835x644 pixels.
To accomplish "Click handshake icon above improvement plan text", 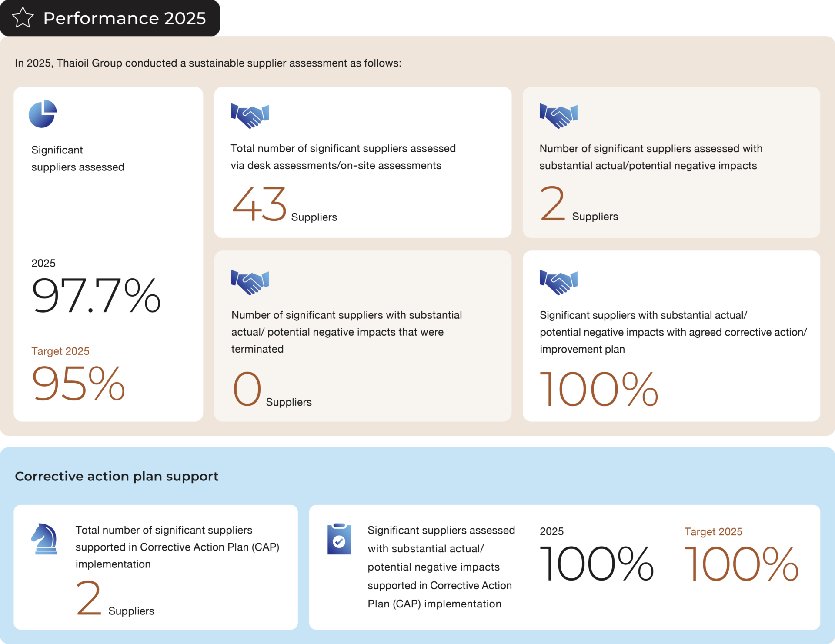I will coord(558,282).
